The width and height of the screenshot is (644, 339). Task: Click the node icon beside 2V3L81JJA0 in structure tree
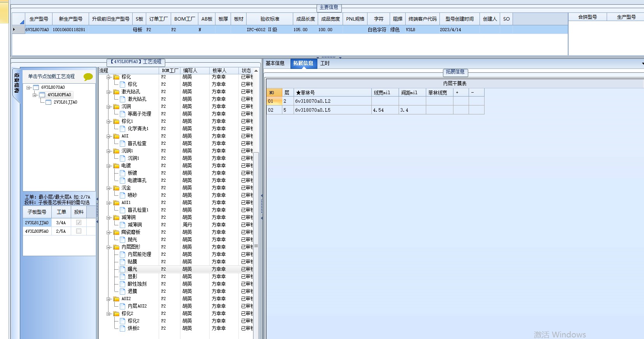pos(49,102)
